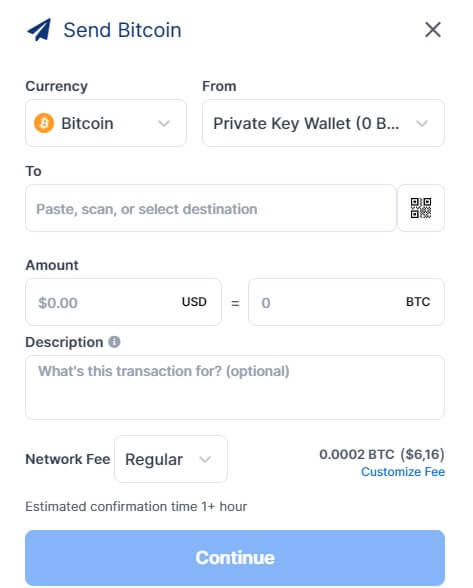Click the transaction description text area

tap(235, 387)
